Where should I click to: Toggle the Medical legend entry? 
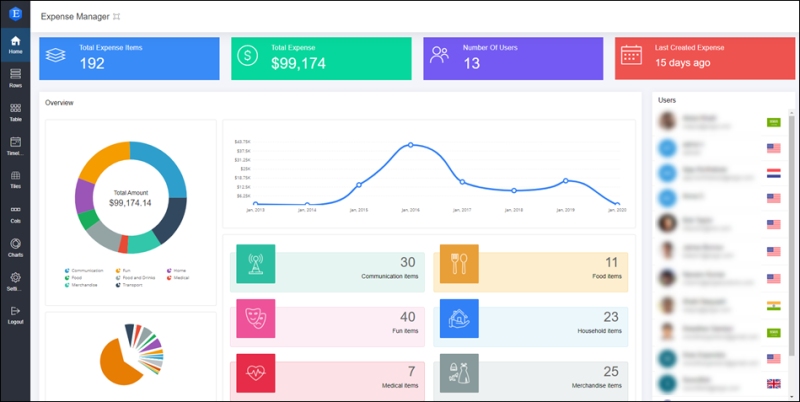tap(178, 278)
